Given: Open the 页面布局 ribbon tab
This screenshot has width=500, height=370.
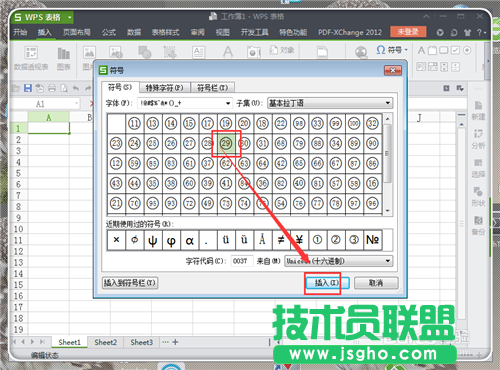Looking at the screenshot, I should [77, 32].
